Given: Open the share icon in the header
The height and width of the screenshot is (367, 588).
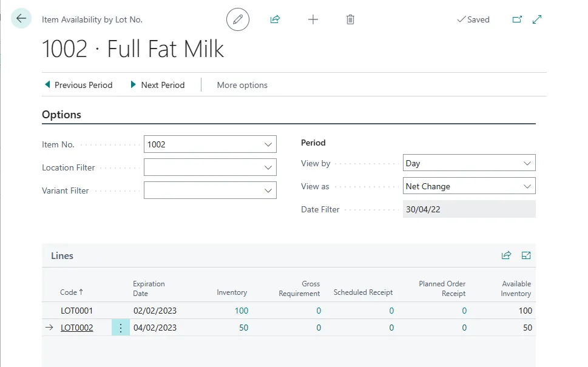Looking at the screenshot, I should click(275, 19).
